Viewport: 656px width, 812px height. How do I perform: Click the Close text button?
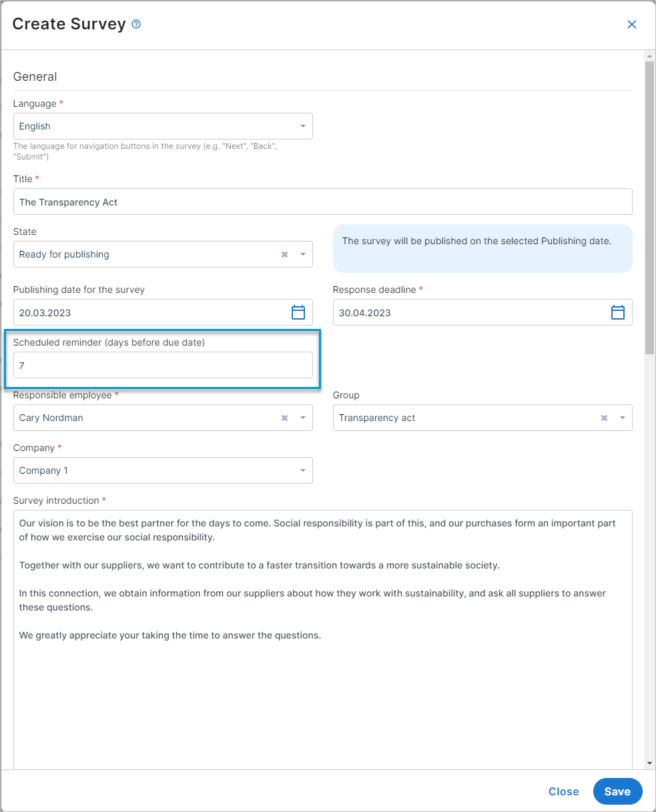564,791
